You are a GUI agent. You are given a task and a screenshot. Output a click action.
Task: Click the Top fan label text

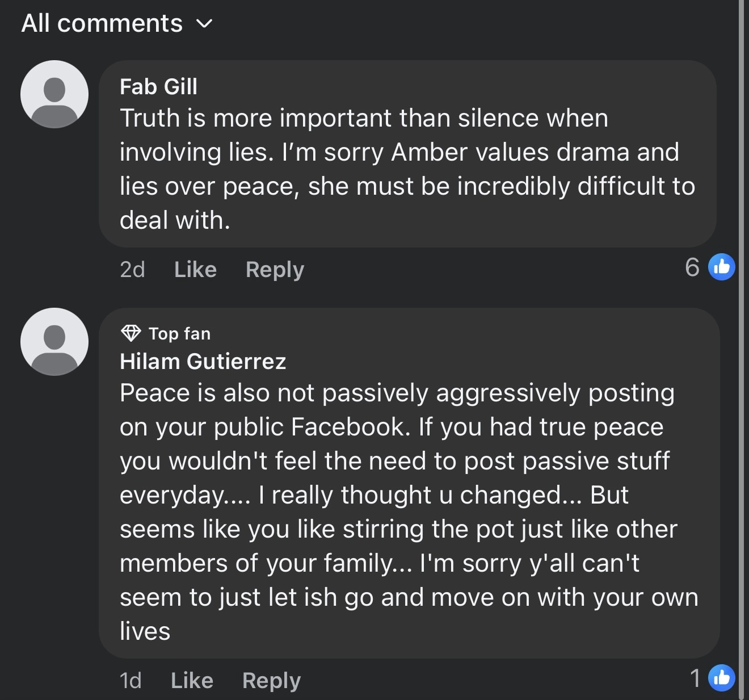pyautogui.click(x=179, y=334)
